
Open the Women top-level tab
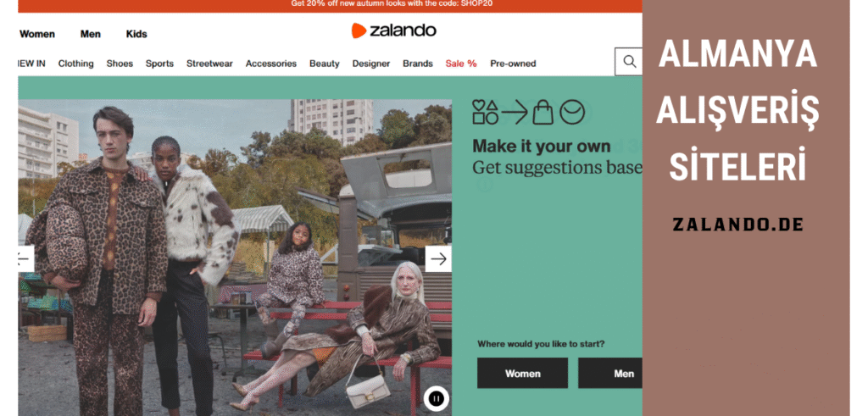37,34
